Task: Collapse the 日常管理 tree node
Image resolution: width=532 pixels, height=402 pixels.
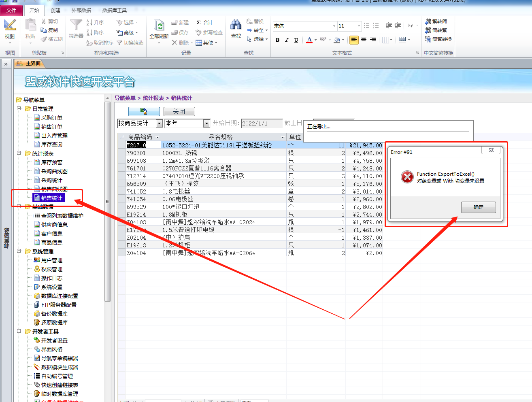Action: point(19,108)
